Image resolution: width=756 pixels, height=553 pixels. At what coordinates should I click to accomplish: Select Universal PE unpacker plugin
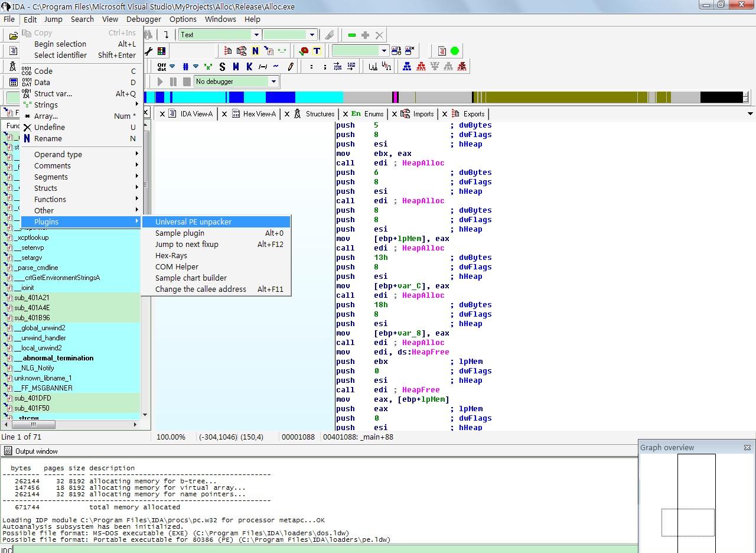[193, 222]
